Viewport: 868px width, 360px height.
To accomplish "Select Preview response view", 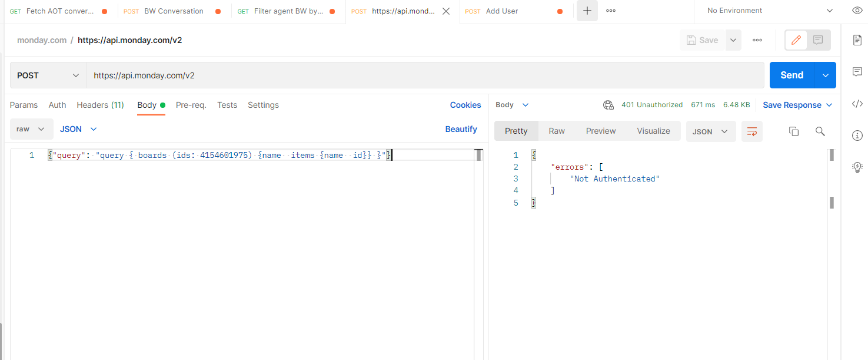I will pyautogui.click(x=601, y=131).
